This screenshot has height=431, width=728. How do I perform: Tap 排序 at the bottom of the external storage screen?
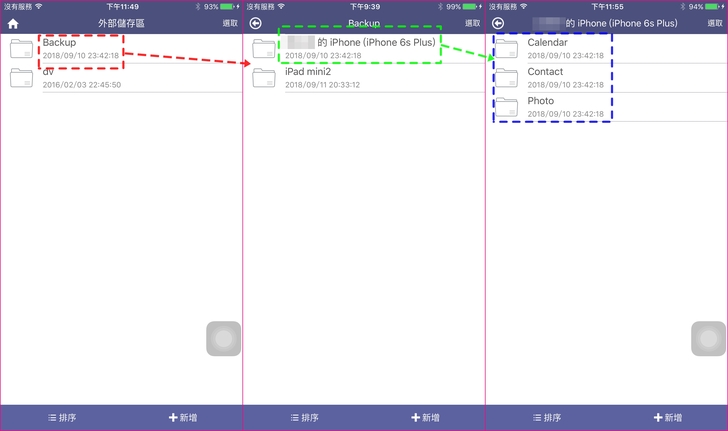62,417
